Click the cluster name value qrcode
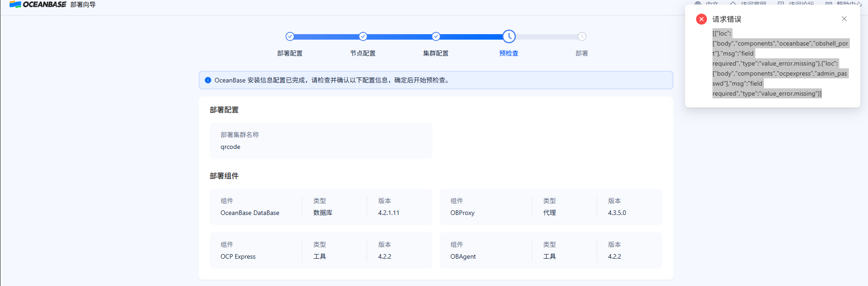This screenshot has height=286, width=868. [230, 147]
